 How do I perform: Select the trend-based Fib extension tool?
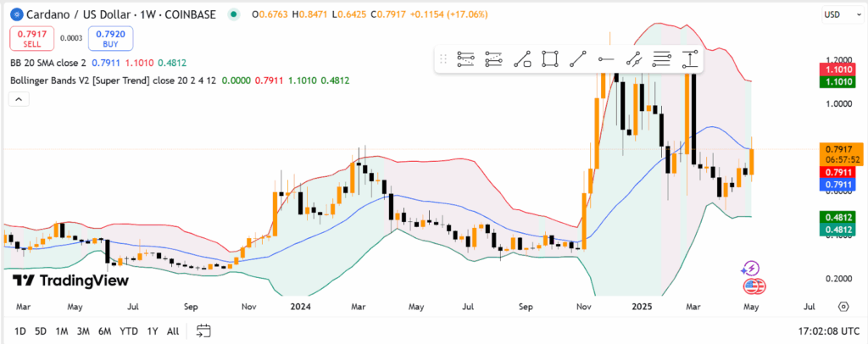tap(494, 58)
